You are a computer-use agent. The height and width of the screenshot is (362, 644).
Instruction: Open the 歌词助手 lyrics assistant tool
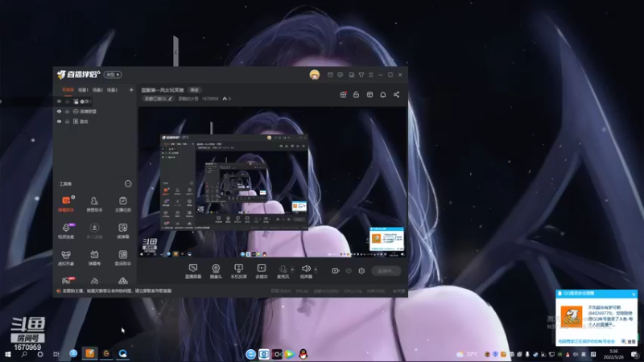(123, 258)
